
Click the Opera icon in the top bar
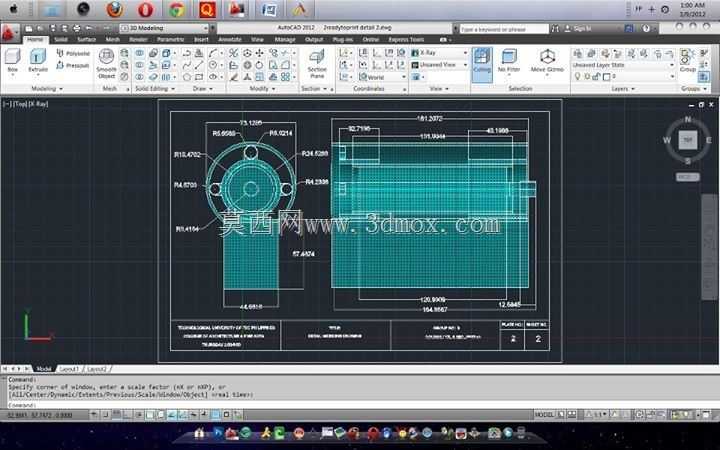tap(146, 10)
